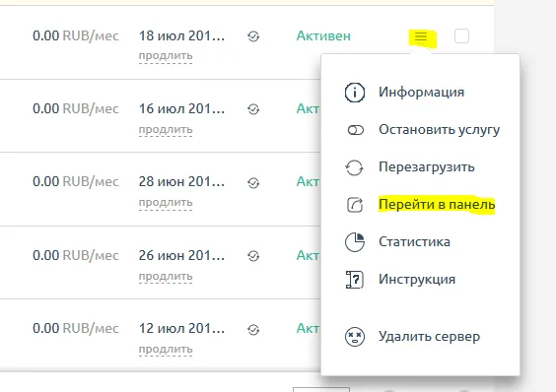This screenshot has width=556, height=392.
Task: Click the date 12 июл 201…
Action: point(181,329)
